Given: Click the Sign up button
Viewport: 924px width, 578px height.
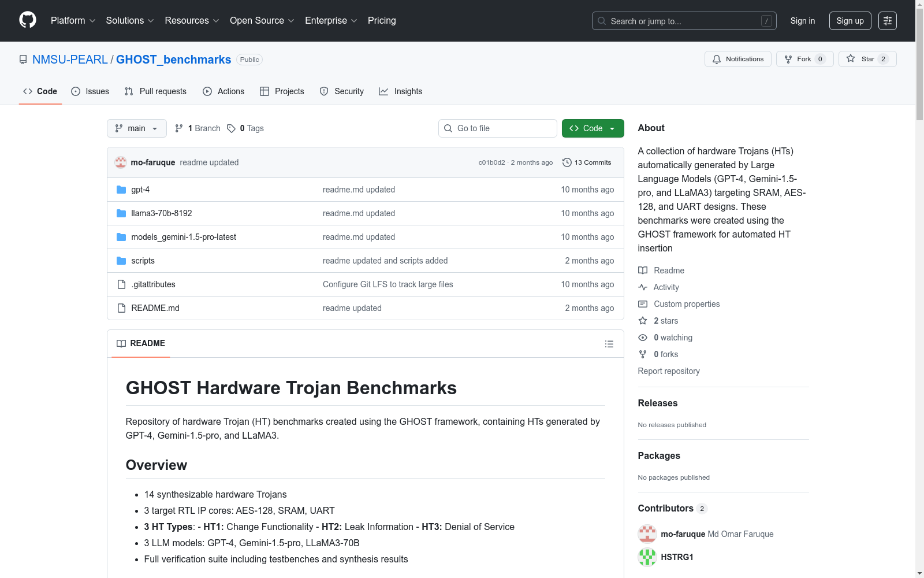Looking at the screenshot, I should pyautogui.click(x=850, y=21).
